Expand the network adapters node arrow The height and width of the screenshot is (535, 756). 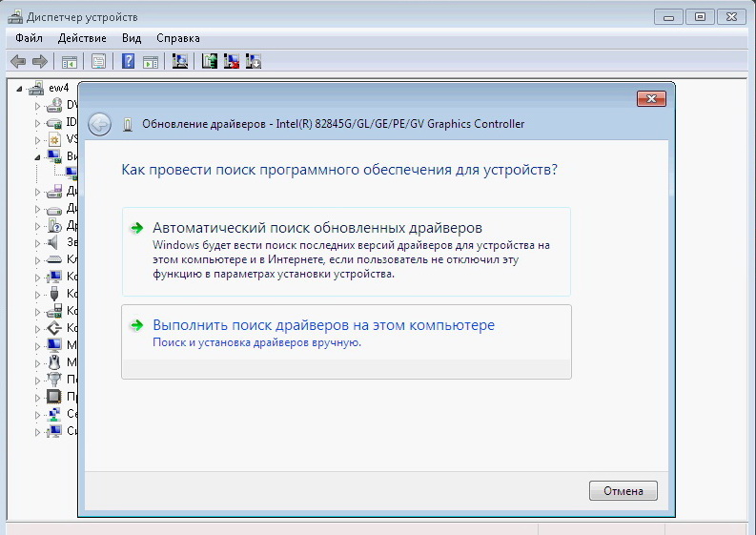pos(37,414)
